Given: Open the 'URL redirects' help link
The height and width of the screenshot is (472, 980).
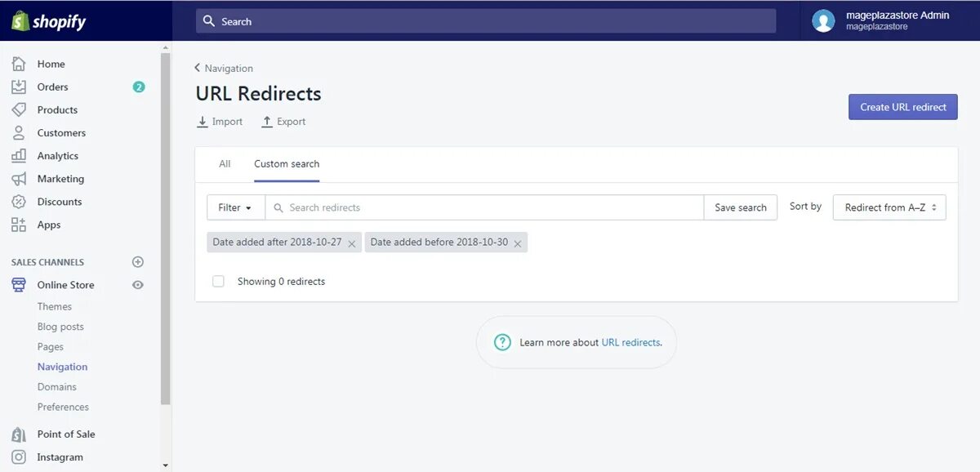Looking at the screenshot, I should pos(630,342).
